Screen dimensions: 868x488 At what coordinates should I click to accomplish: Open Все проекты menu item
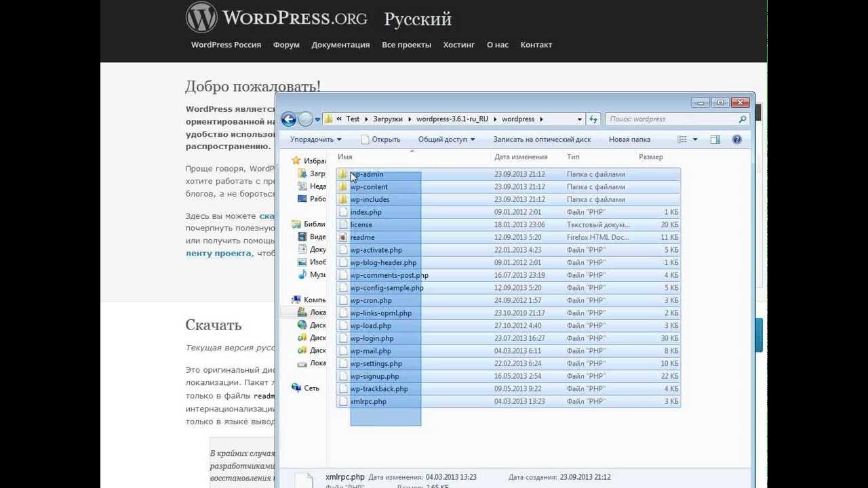click(406, 45)
